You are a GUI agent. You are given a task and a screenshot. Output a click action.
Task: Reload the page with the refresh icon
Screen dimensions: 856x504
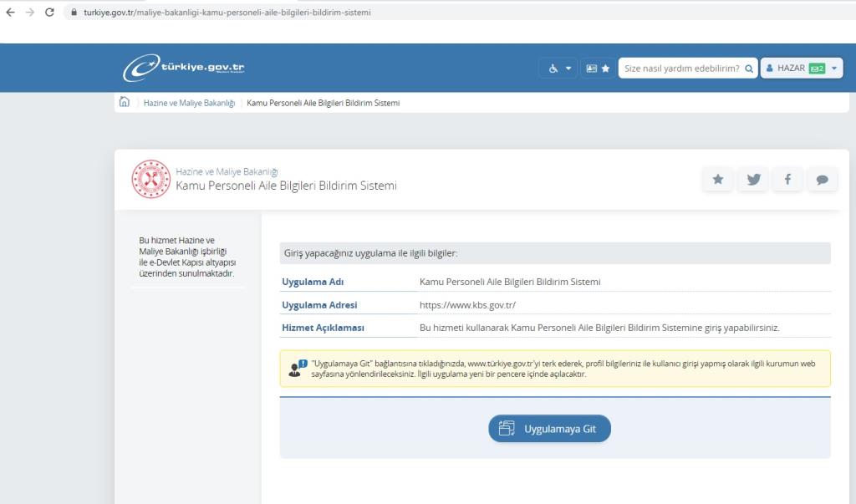49,12
